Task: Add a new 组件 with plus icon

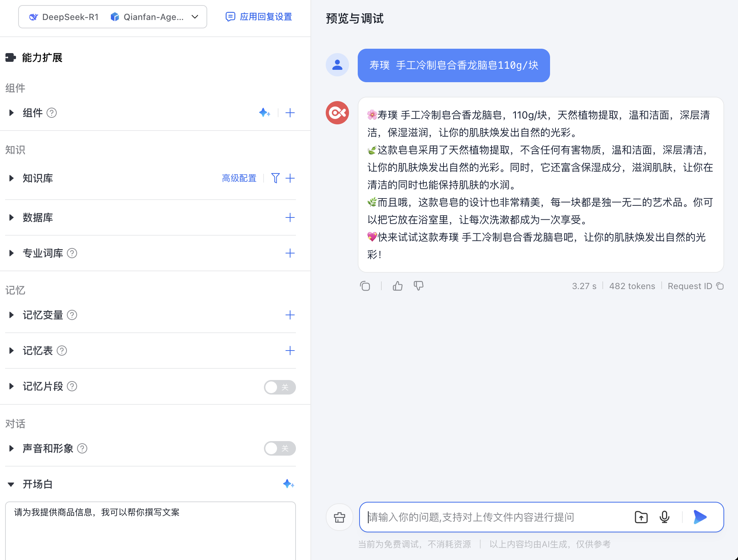Action: [x=290, y=113]
